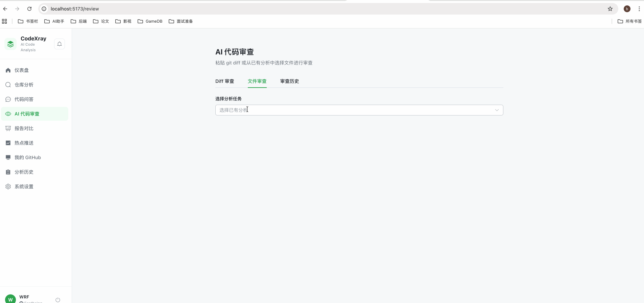This screenshot has width=644, height=303.
Task: Click the address bar URL
Action: [x=75, y=9]
